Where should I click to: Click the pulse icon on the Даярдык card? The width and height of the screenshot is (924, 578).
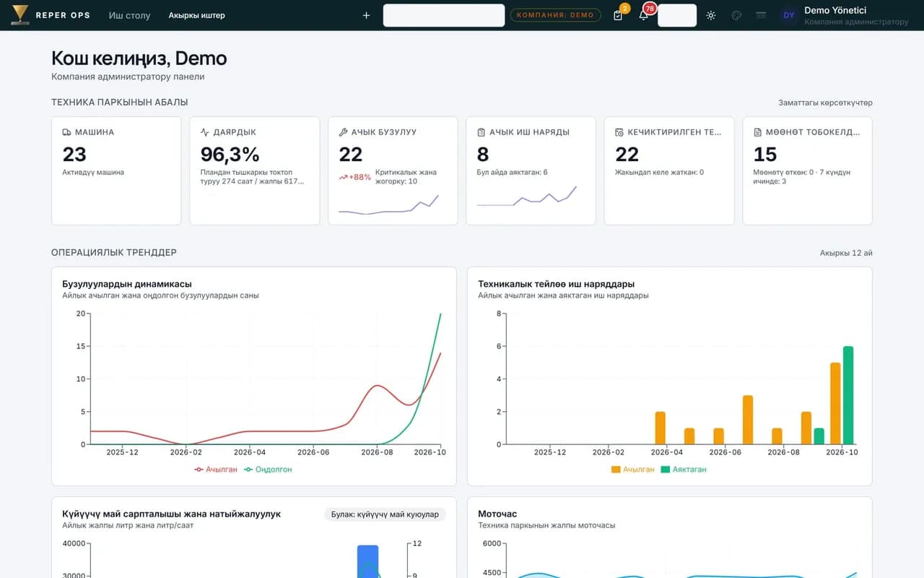pyautogui.click(x=205, y=132)
